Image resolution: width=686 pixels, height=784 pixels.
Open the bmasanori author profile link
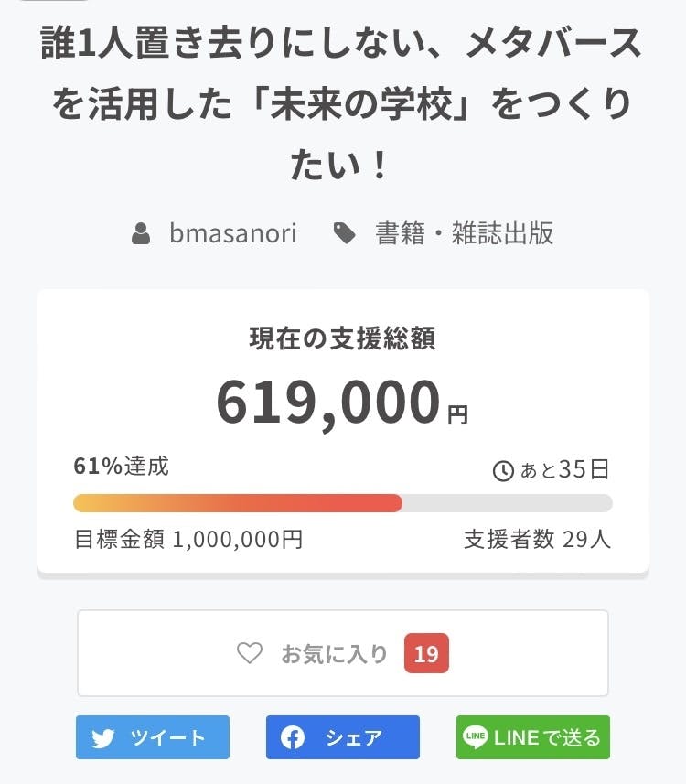coord(232,233)
